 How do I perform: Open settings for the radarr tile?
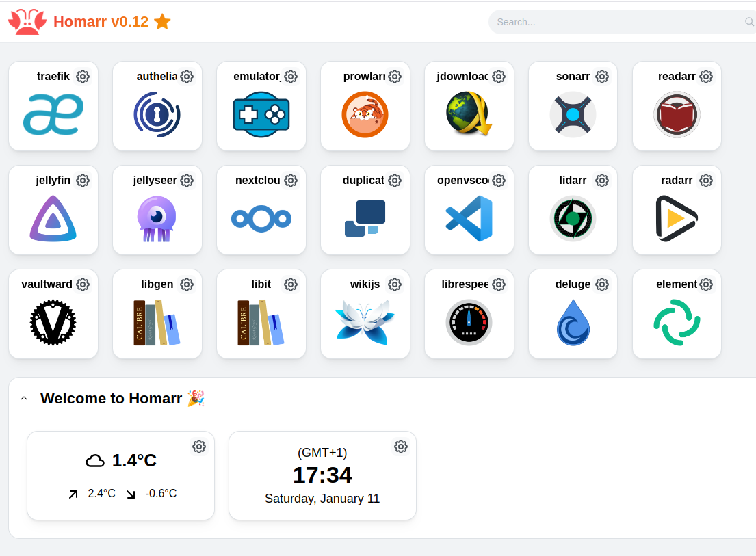coord(706,180)
